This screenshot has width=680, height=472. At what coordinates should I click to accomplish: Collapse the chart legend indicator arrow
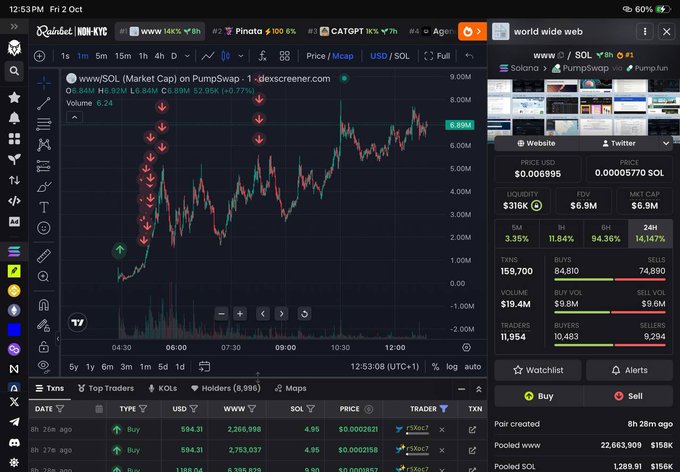point(75,117)
